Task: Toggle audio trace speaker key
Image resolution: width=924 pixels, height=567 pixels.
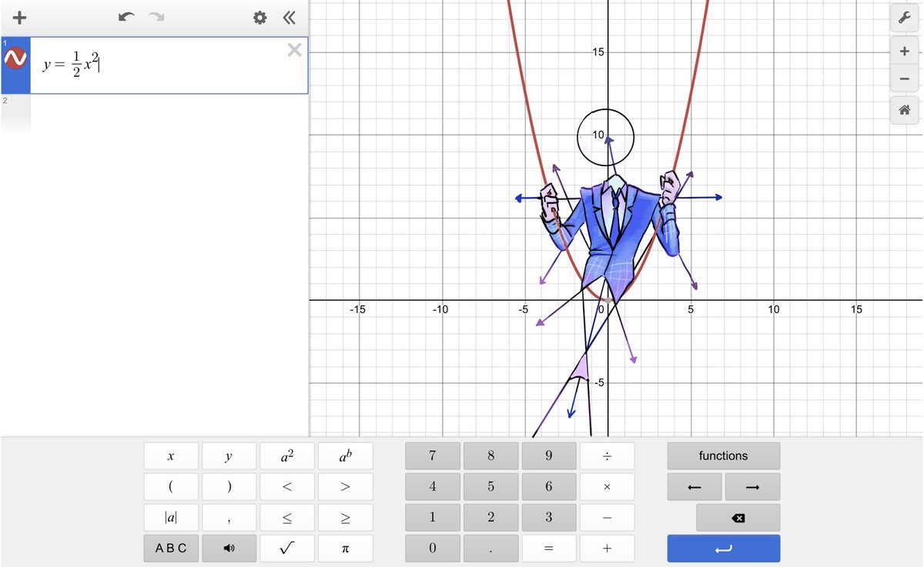Action: tap(229, 549)
